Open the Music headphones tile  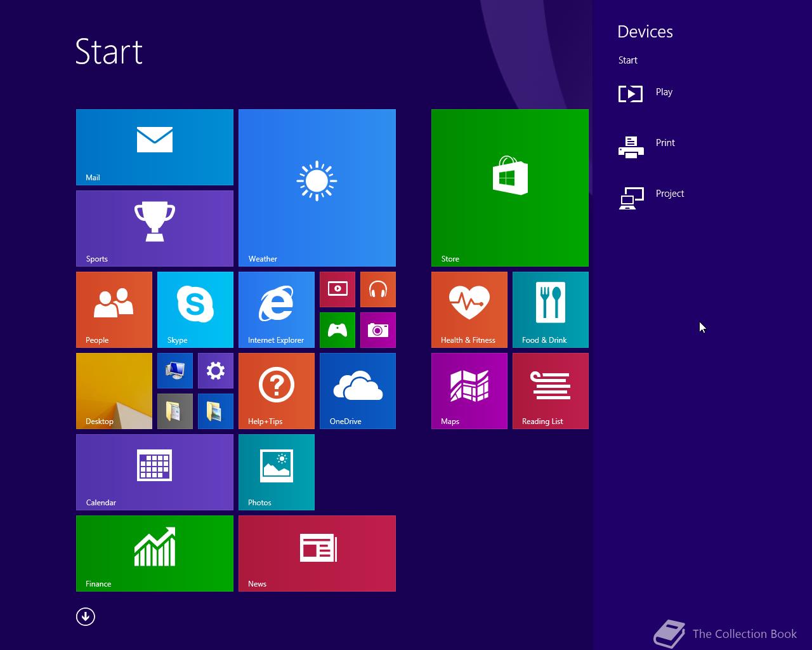click(378, 289)
